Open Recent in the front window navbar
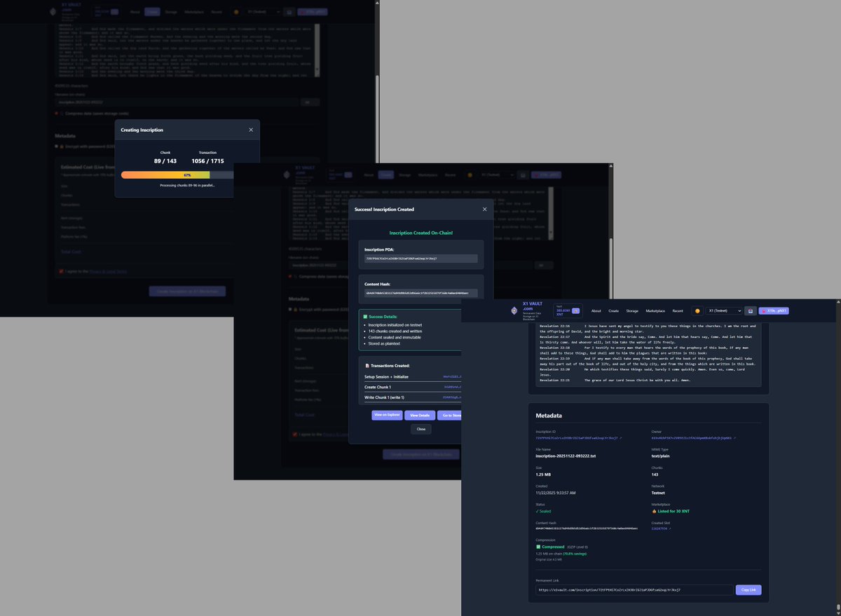 (678, 310)
